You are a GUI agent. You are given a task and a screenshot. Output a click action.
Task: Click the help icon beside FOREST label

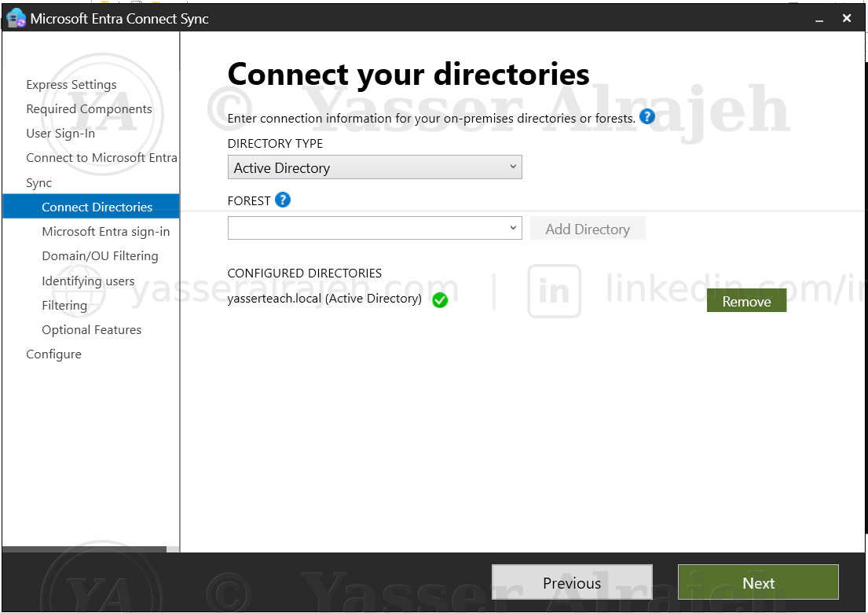(282, 200)
